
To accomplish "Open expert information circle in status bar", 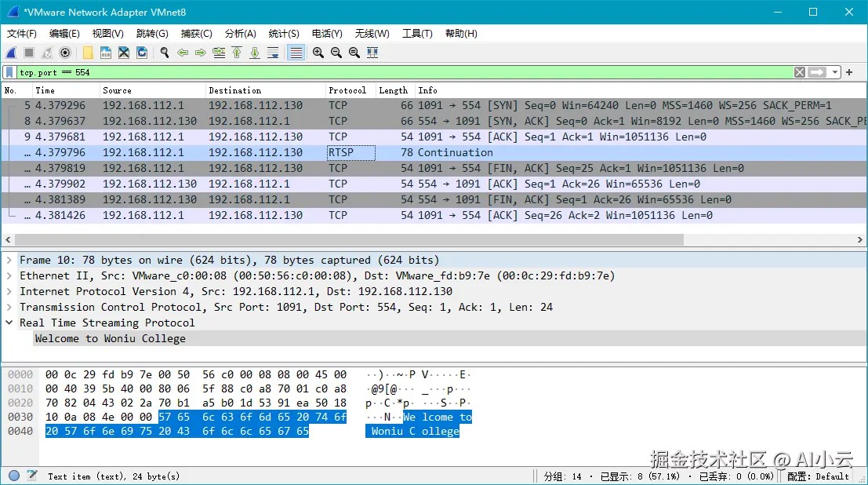I will coord(14,476).
